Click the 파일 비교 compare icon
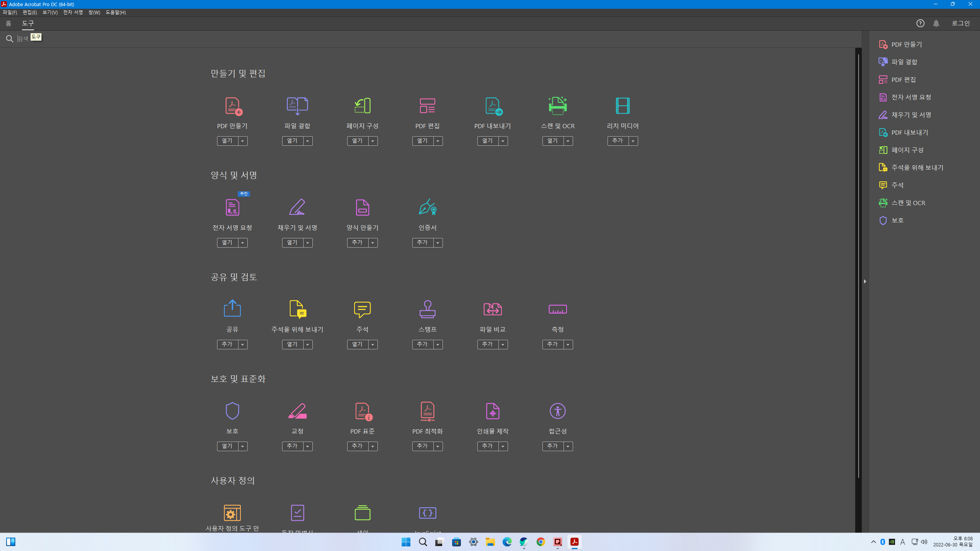 click(x=492, y=309)
